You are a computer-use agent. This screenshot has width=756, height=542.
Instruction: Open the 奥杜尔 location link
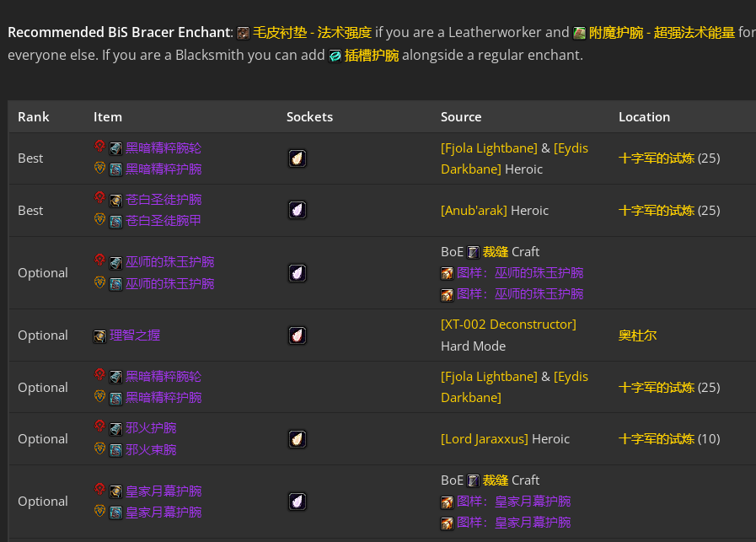[637, 335]
